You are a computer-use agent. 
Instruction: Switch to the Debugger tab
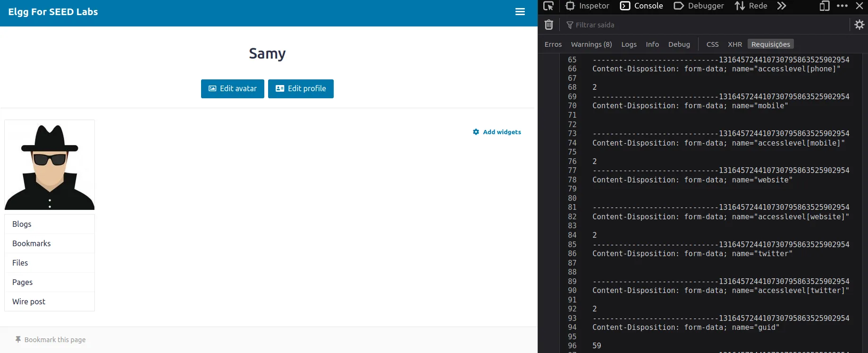point(699,6)
